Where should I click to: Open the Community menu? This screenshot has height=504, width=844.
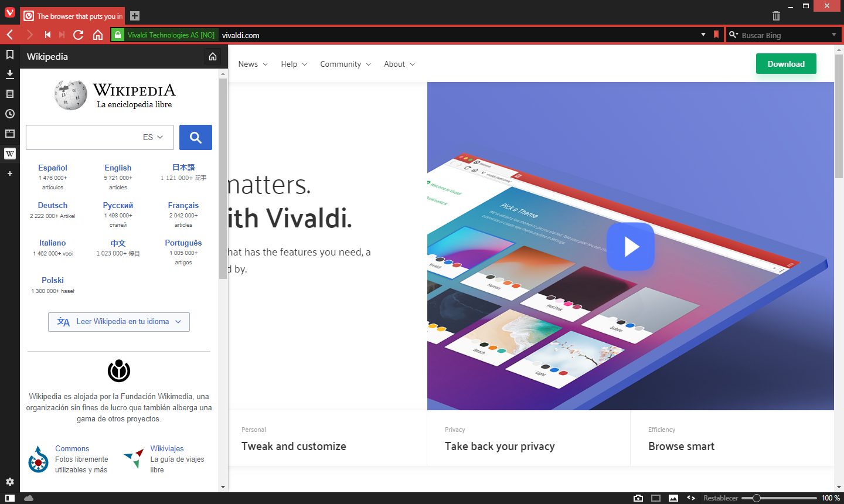click(x=346, y=64)
